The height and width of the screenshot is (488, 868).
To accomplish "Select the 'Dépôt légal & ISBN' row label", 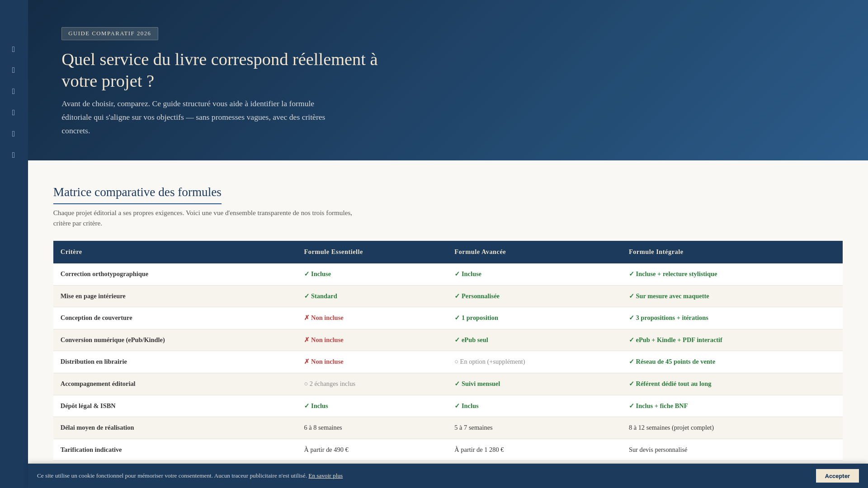I will [88, 406].
